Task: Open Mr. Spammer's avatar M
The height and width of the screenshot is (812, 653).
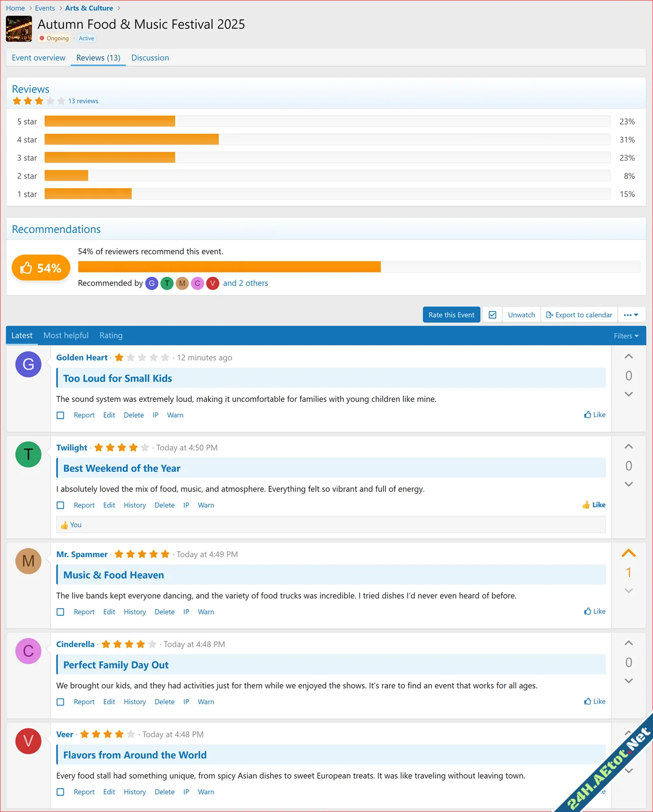Action: (28, 561)
